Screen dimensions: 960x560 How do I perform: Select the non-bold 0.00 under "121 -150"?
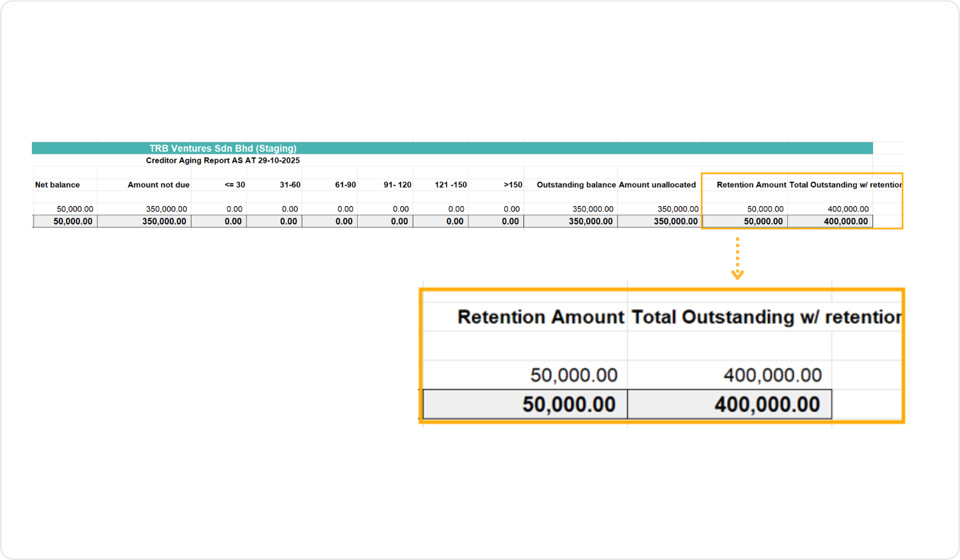coord(456,209)
